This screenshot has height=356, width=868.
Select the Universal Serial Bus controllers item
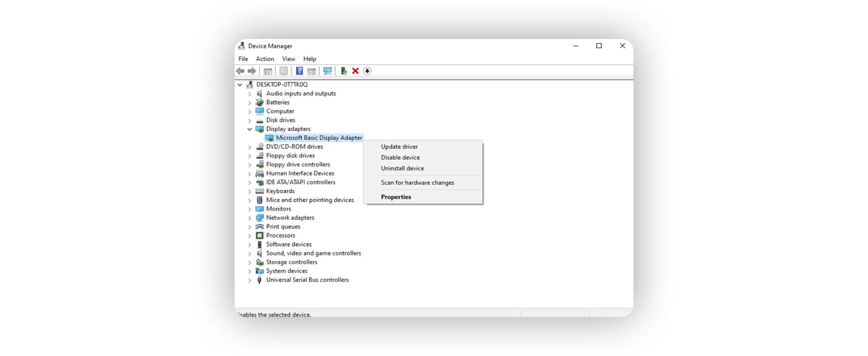click(x=307, y=280)
